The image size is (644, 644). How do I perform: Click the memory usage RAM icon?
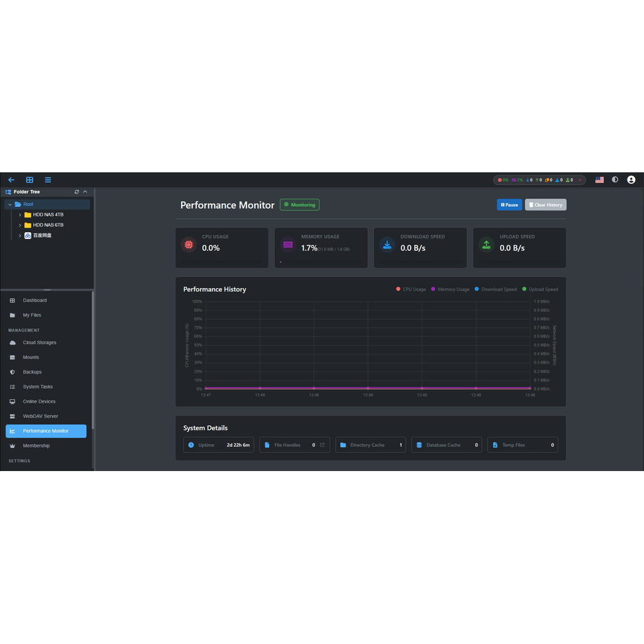click(288, 245)
